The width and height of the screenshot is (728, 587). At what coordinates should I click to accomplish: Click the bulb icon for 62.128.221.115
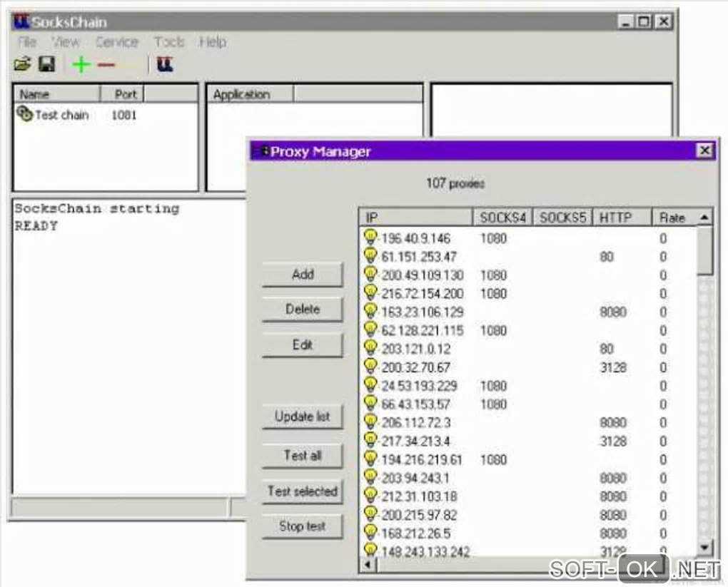tap(370, 329)
